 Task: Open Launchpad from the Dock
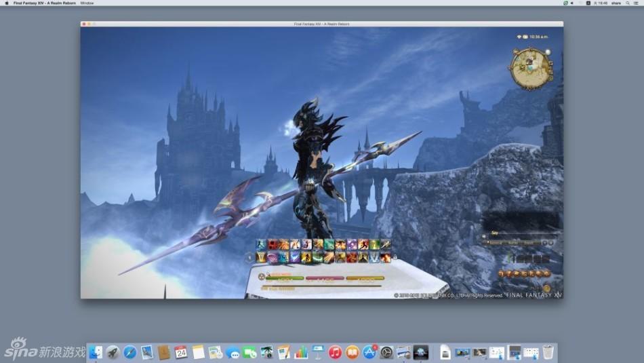[113, 352]
